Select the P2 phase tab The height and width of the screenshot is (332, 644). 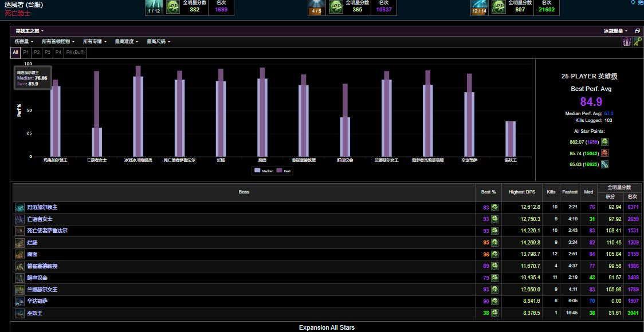pyautogui.click(x=37, y=52)
